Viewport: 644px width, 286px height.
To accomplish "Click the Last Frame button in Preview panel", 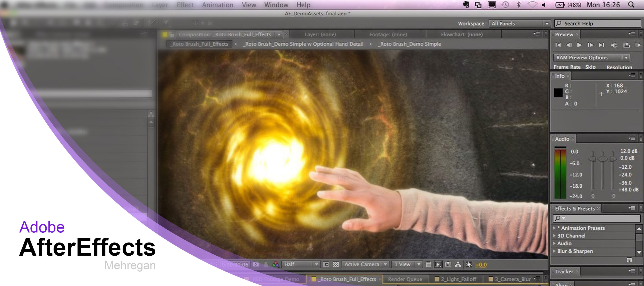I will [601, 45].
